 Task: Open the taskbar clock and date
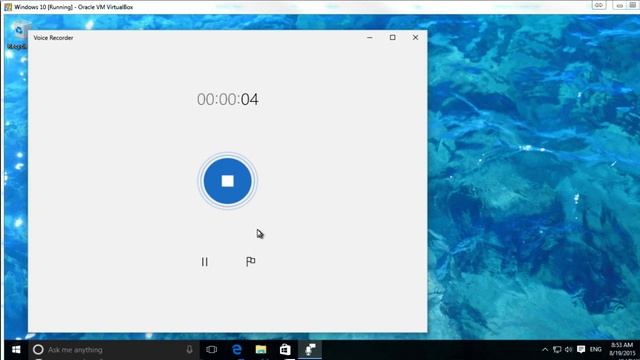pyautogui.click(x=622, y=350)
